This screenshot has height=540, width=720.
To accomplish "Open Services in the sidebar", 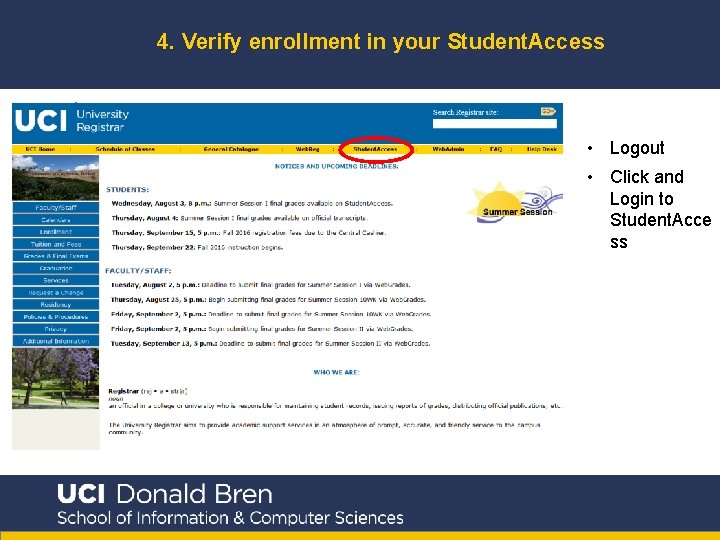I will [56, 281].
